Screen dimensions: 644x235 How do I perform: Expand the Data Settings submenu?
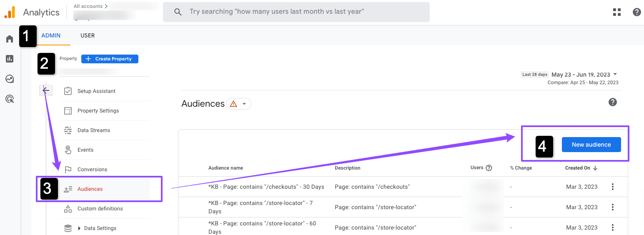(80, 228)
